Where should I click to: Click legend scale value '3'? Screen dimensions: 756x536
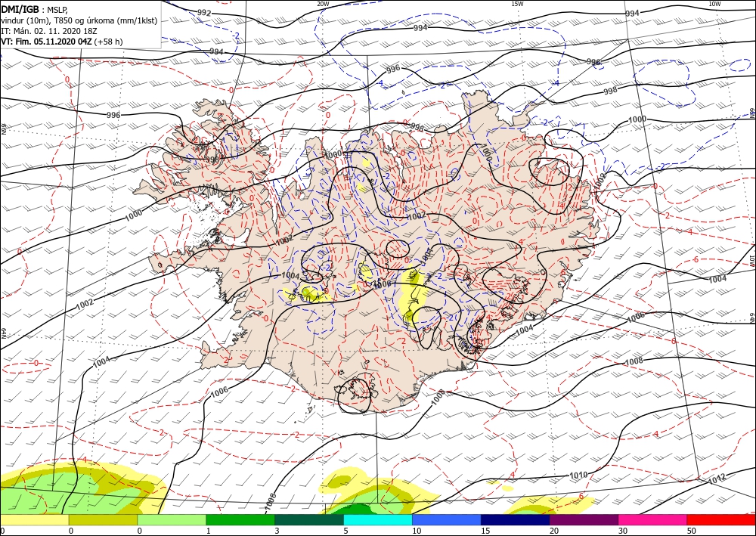[x=277, y=531]
